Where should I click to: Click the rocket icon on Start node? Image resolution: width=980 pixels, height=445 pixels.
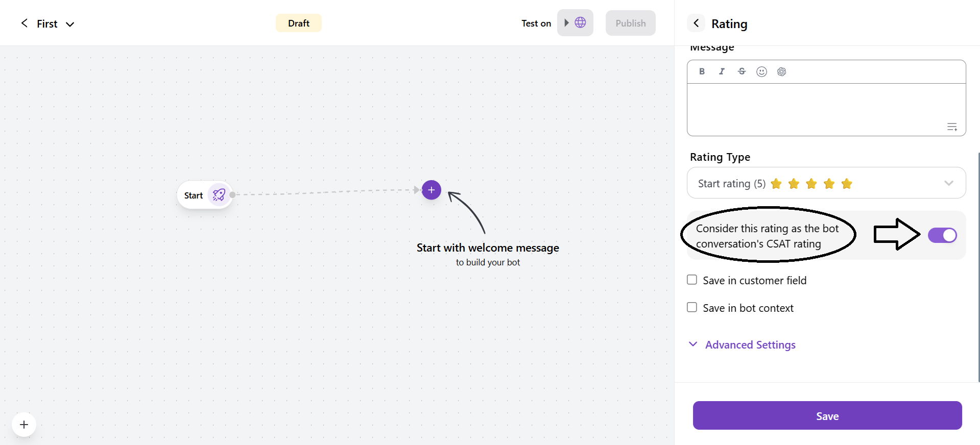click(x=219, y=195)
